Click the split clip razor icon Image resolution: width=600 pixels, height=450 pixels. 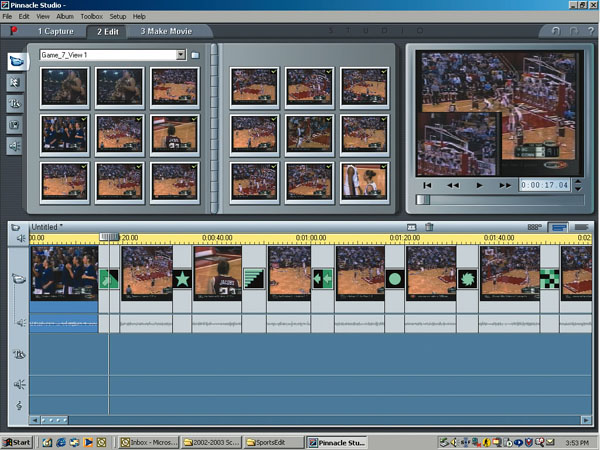(411, 228)
